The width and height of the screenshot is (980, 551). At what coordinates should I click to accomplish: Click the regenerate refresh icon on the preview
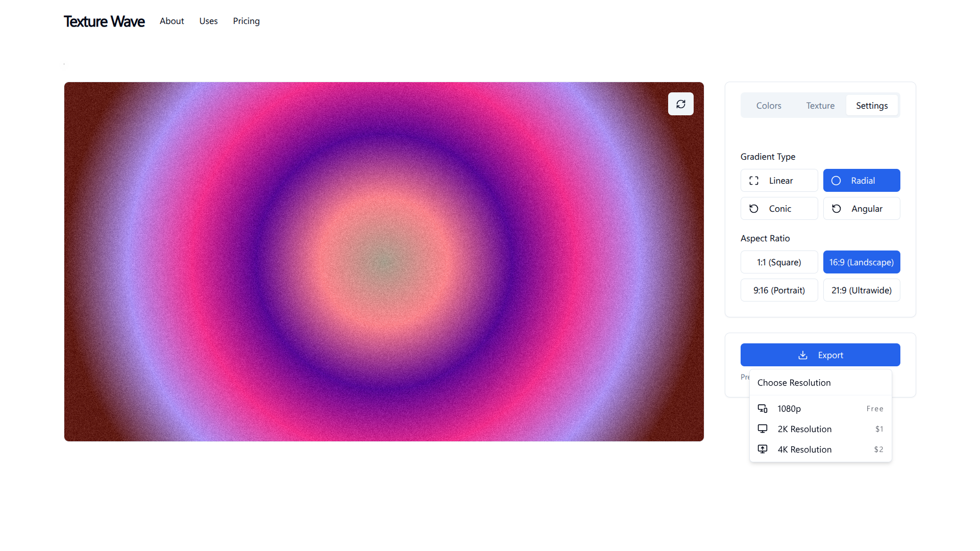(x=680, y=104)
